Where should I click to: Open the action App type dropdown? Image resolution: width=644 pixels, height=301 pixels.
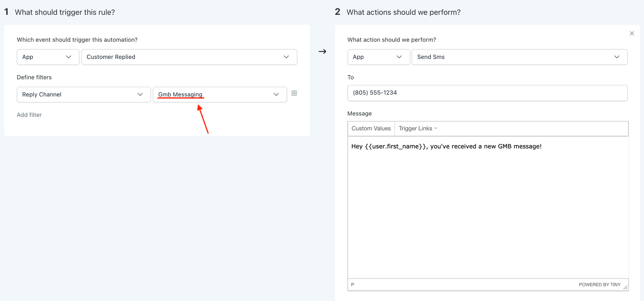tap(378, 57)
